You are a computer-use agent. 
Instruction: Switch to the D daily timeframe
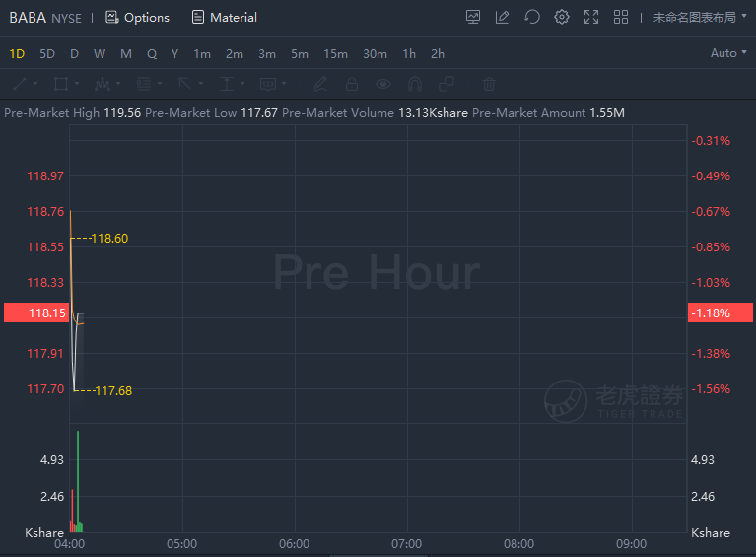[x=74, y=53]
